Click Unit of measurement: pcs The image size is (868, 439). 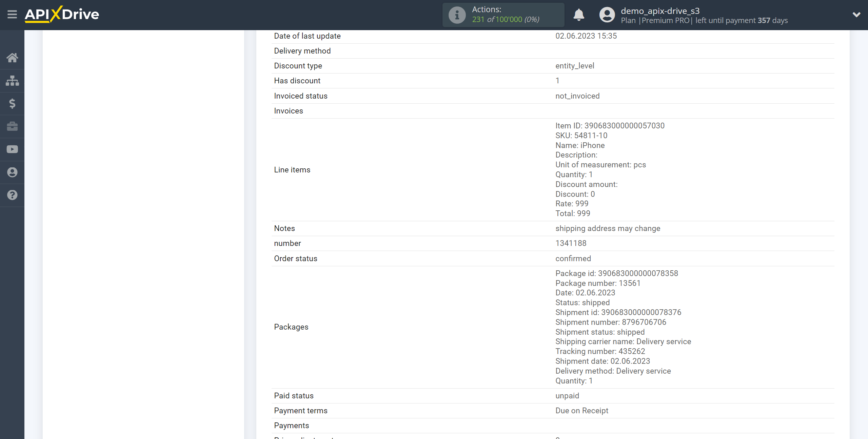pos(600,165)
